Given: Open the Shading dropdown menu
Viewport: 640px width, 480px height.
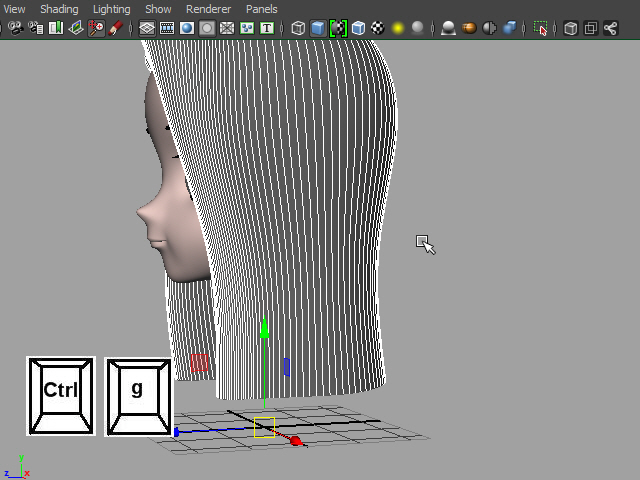Looking at the screenshot, I should (x=59, y=9).
